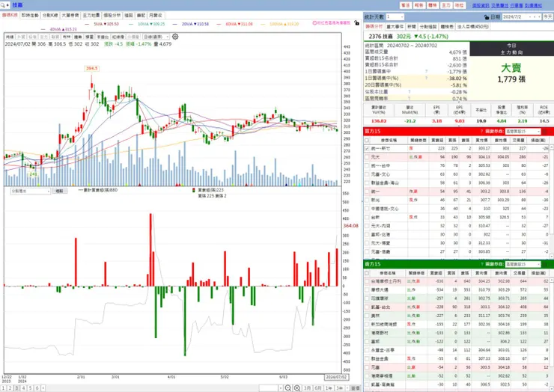Viewport: 554px width, 392px height.
Task: Uncheck the 統一-新竹 broker checkbox
Action: point(367,149)
